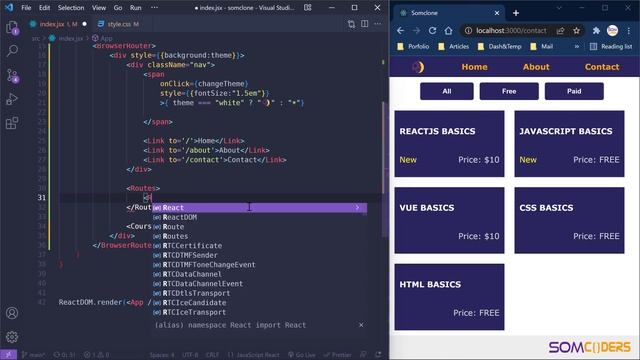Expand details arrow for the React suggestion
Viewport: 640px width, 360px height.
[357, 207]
